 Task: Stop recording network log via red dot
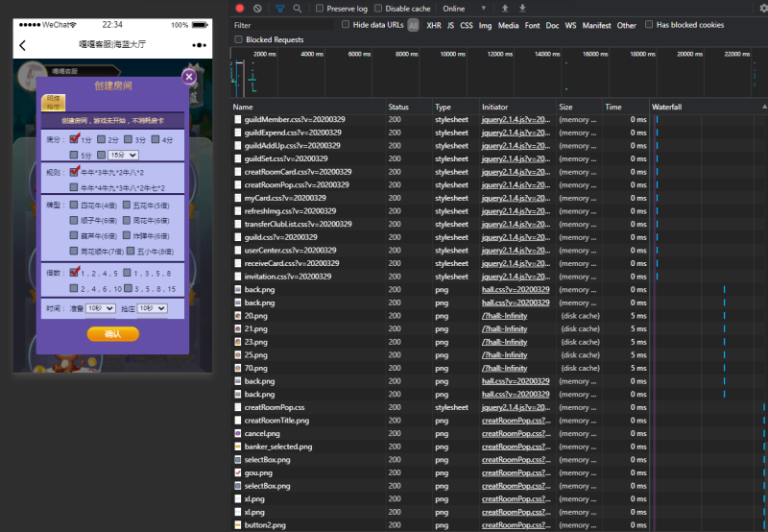(x=239, y=8)
